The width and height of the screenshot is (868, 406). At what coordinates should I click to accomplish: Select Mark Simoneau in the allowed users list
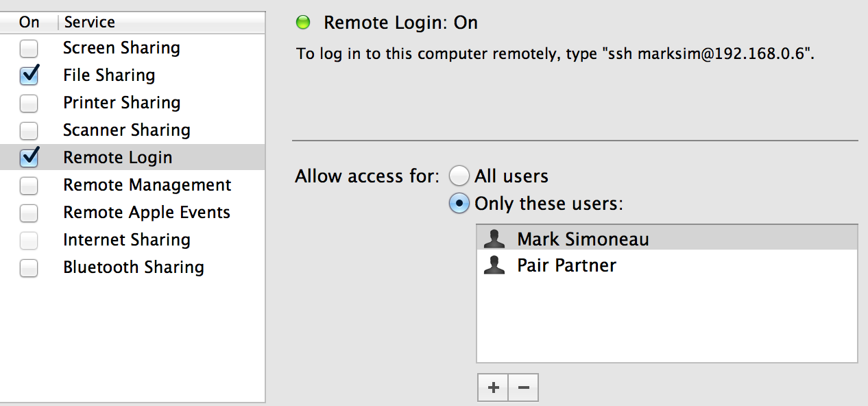coord(667,239)
